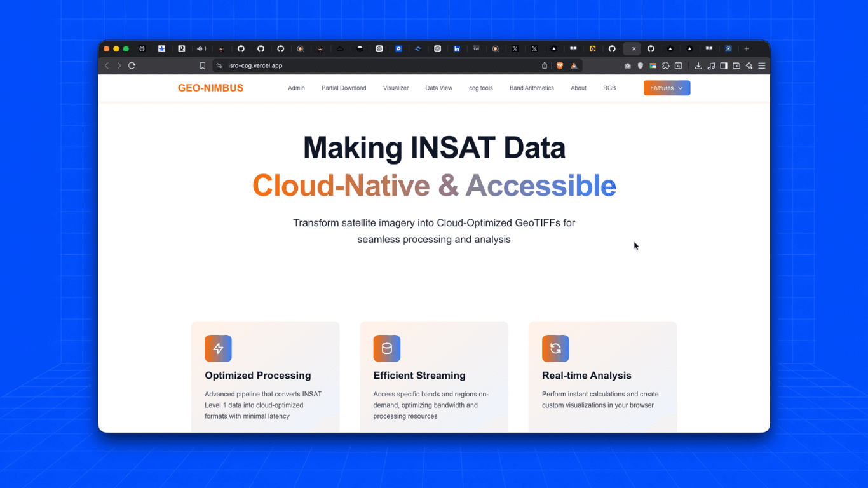Bookmark this page with the bookmark icon
The width and height of the screenshot is (868, 488).
pyautogui.click(x=203, y=65)
